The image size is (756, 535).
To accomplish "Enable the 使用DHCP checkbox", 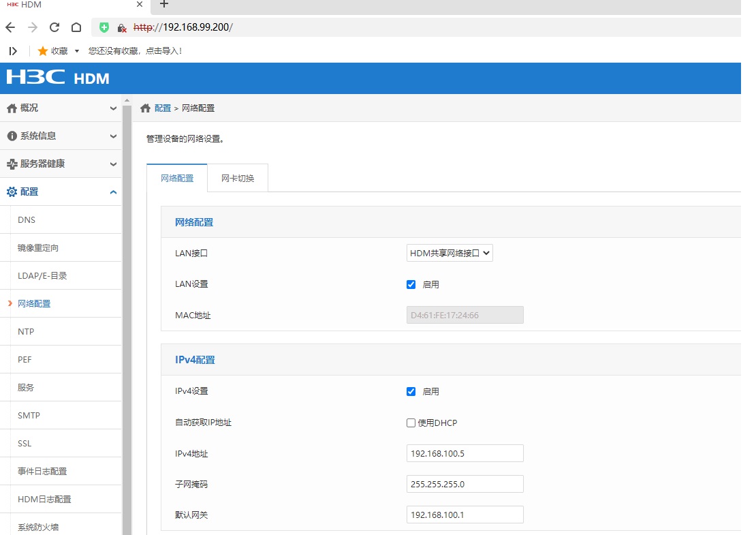I will pos(411,423).
